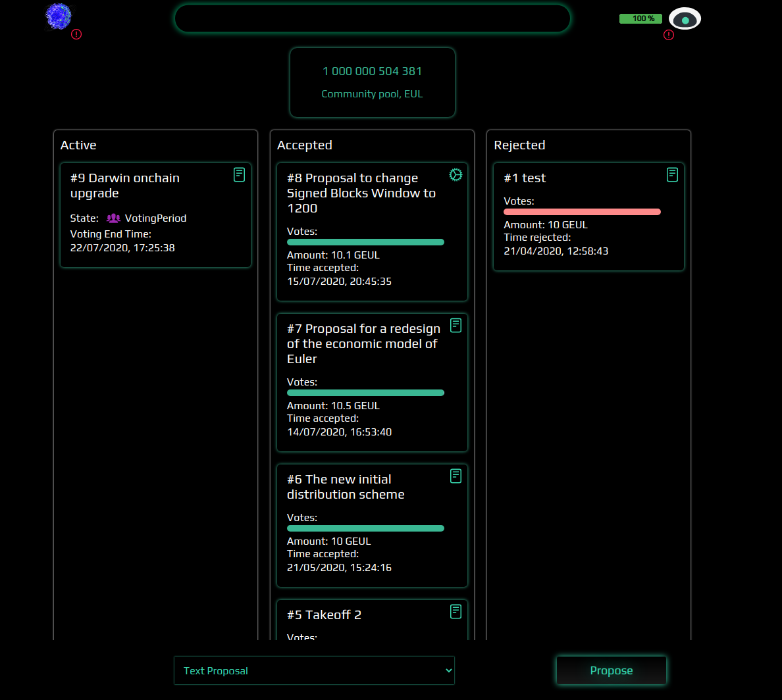Click the green votes bar of proposal #8
The width and height of the screenshot is (782, 700).
(x=365, y=242)
